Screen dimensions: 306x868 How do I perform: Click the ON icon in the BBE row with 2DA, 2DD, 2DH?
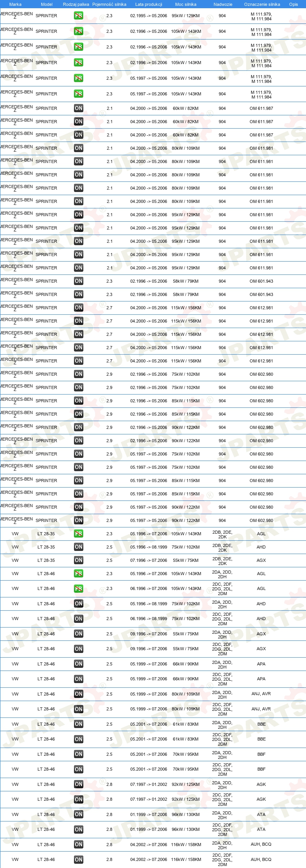[78, 724]
